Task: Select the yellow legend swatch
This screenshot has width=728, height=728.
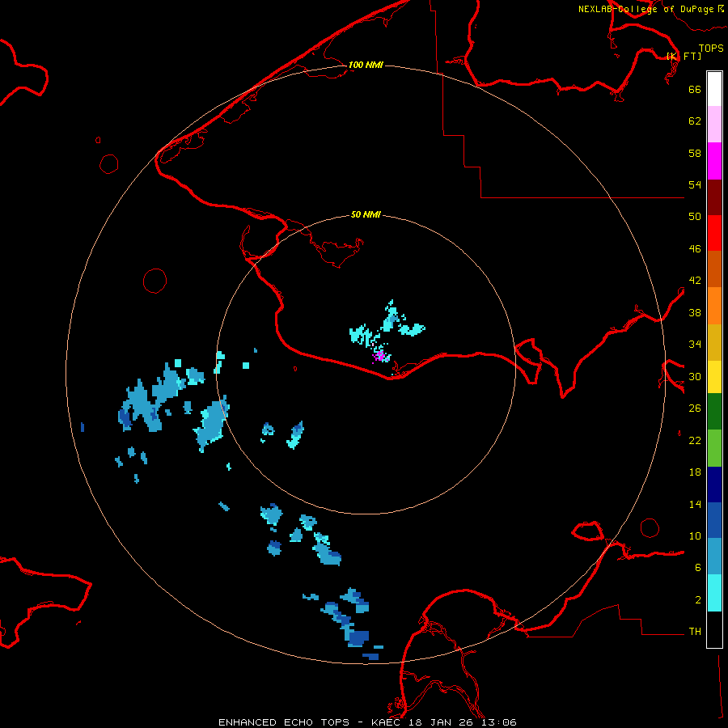Action: (714, 377)
